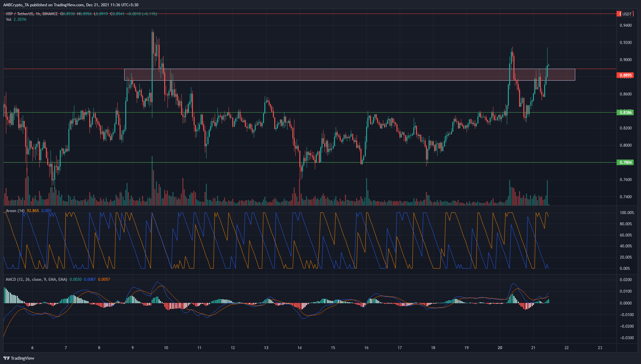Click the green 0.7804 price label
The image size is (641, 364).
625,163
